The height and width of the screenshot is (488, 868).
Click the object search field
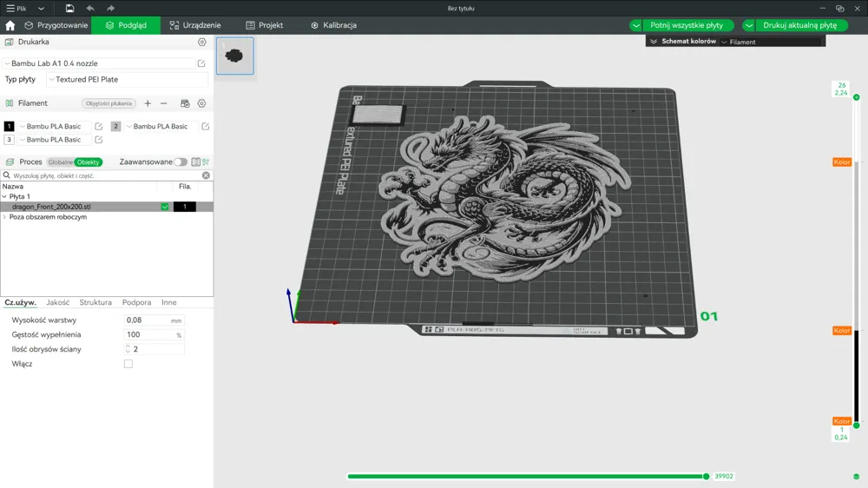105,175
